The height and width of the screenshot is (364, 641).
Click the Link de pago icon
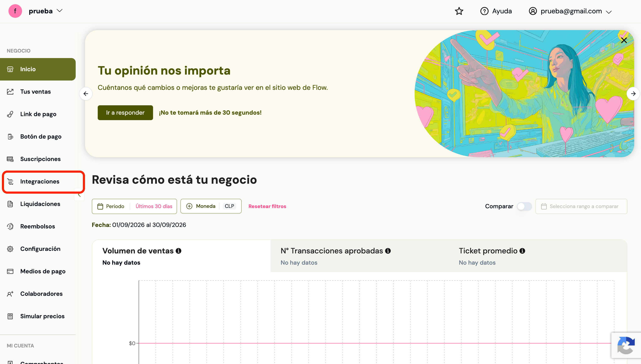coord(10,114)
